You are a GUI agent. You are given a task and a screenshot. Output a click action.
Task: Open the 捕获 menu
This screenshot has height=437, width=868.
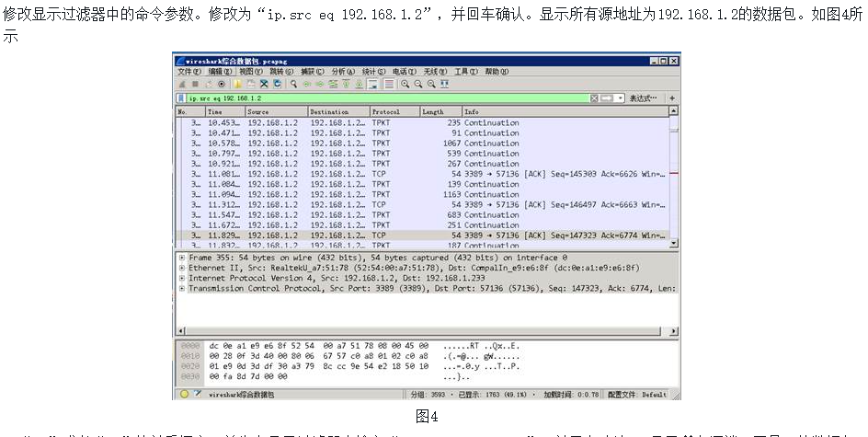click(313, 72)
